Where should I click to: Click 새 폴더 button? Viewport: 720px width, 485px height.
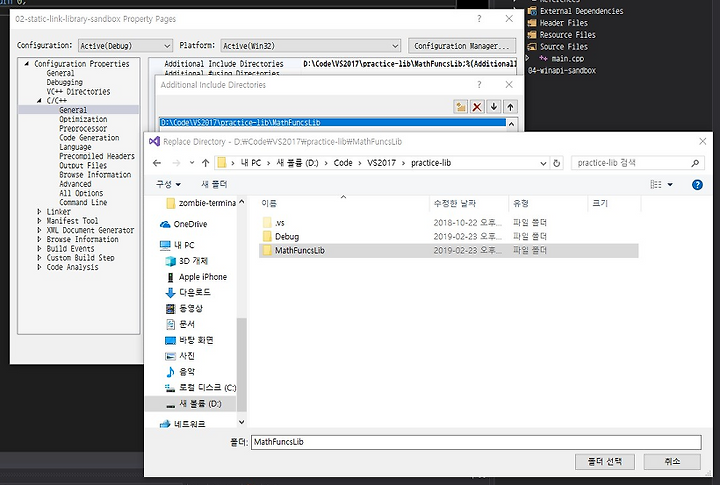214,185
